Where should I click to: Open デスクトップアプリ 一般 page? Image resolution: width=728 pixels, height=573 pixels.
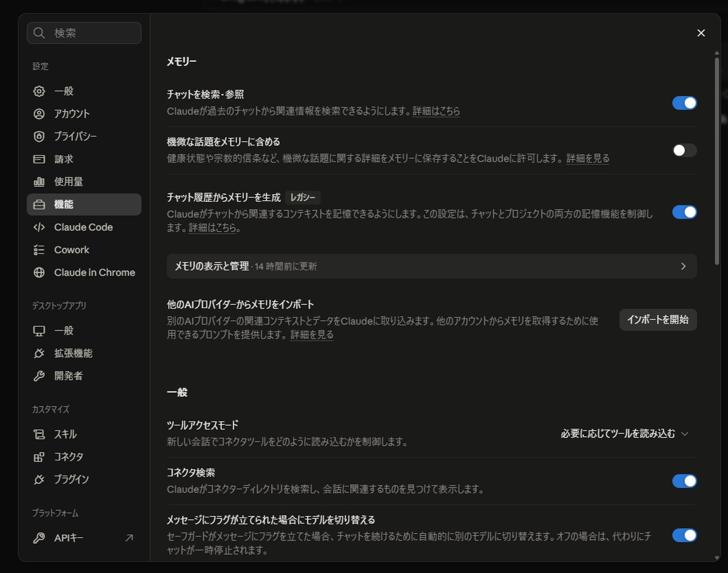[84, 331]
